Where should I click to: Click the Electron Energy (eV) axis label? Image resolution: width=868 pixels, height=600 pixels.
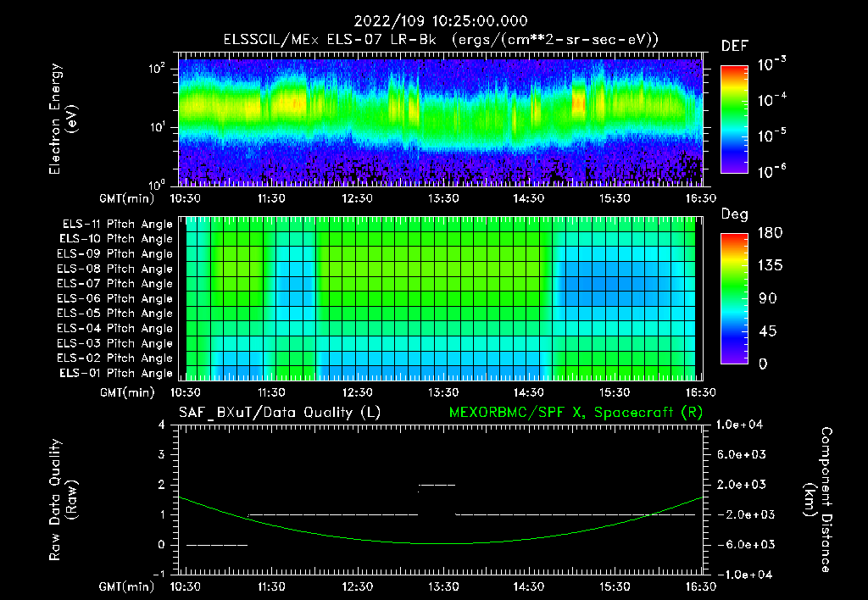[x=63, y=119]
